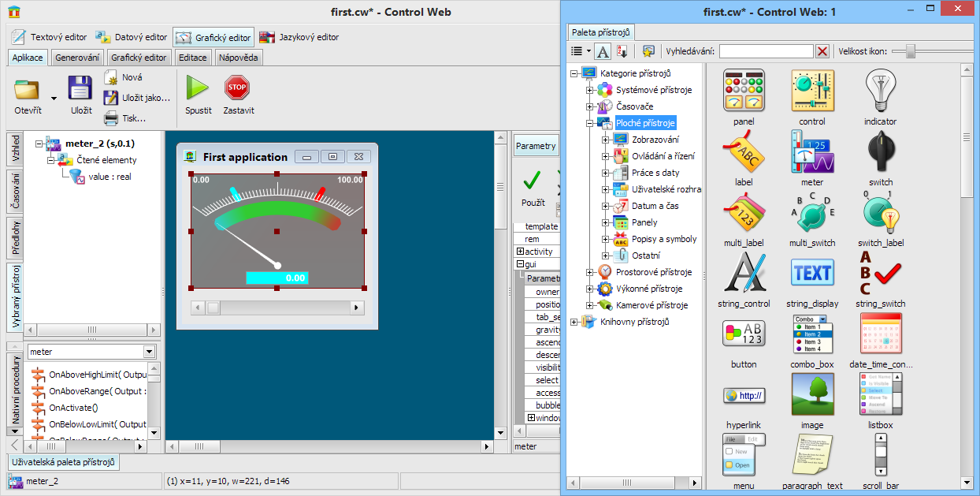Select the string_display TEXT instrument

coord(812,273)
